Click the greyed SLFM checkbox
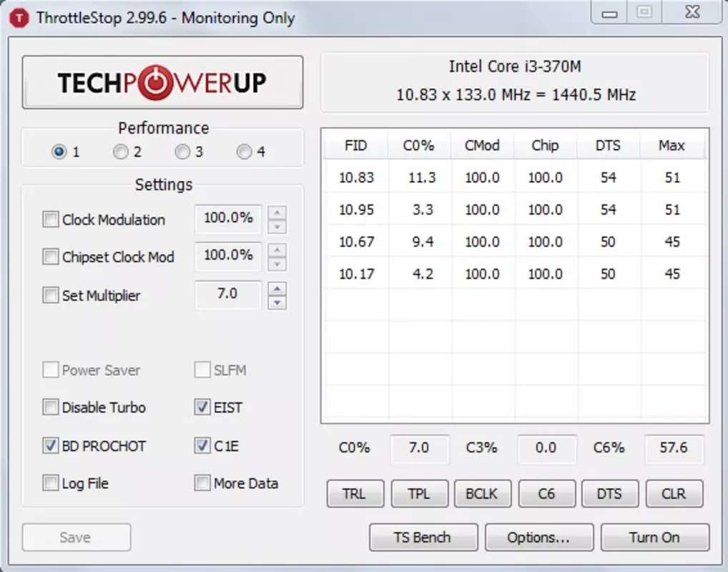 coord(202,370)
